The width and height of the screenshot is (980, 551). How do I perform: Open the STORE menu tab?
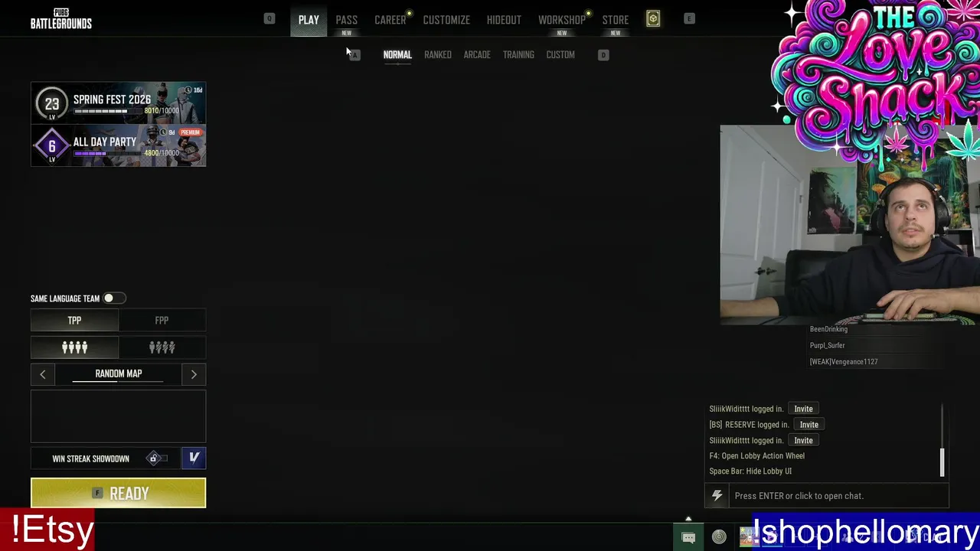615,20
